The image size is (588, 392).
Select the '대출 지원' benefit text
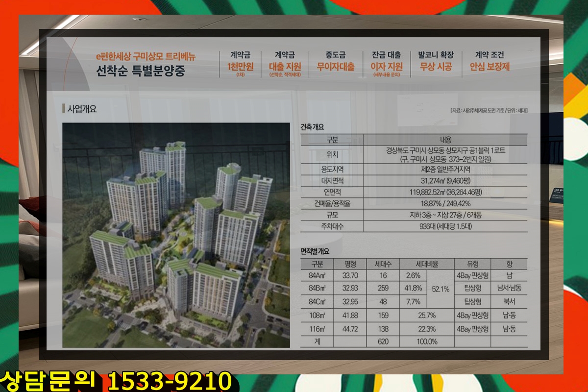click(x=285, y=67)
